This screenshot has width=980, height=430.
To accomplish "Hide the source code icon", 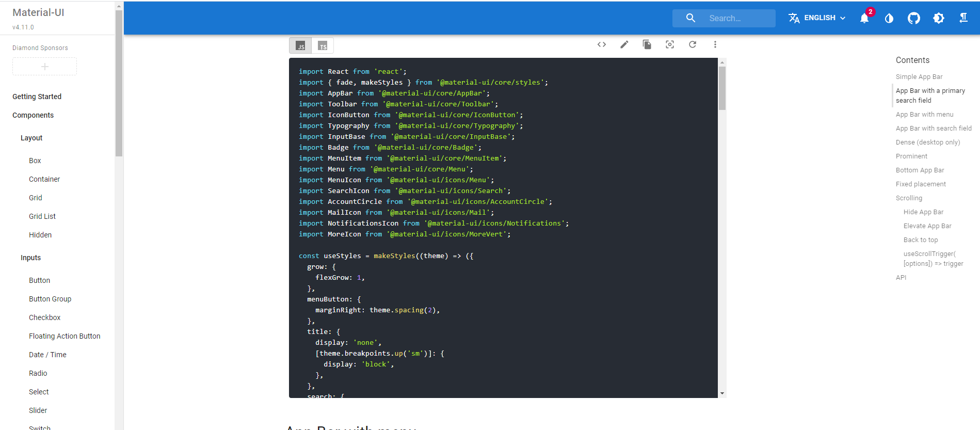I will click(602, 44).
